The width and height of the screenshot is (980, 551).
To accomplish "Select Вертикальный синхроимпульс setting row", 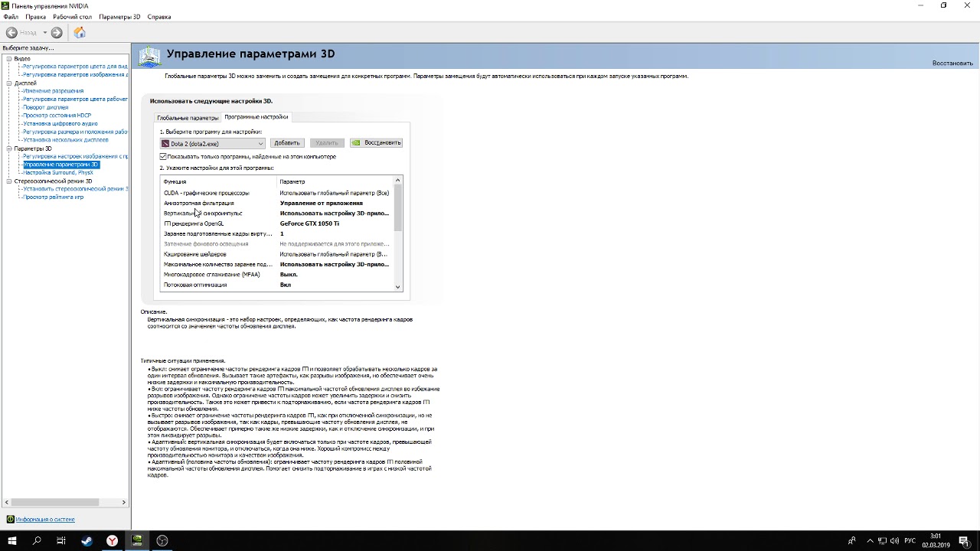I will pyautogui.click(x=276, y=214).
